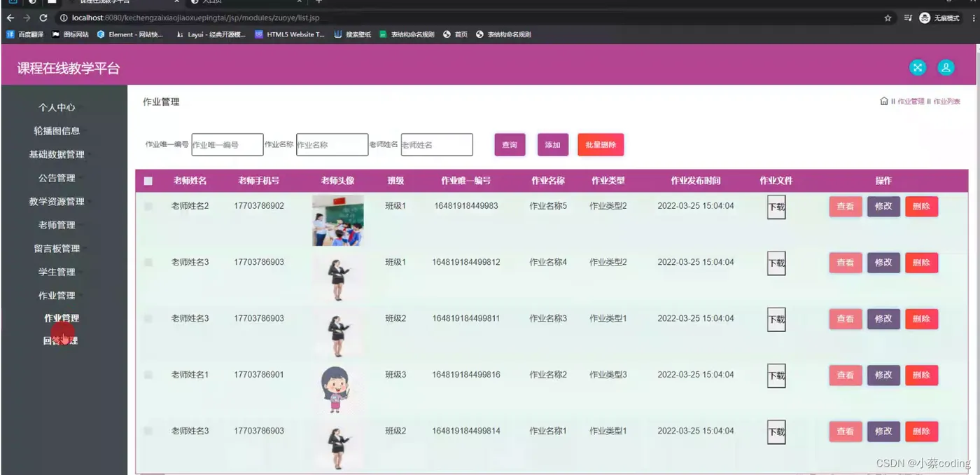Open 图标网站 bookmark
Viewport: 980px width, 475px height.
pyautogui.click(x=71, y=34)
